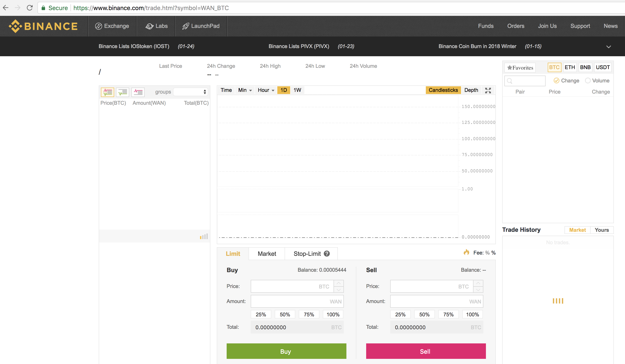Viewport: 625px width, 364px height.
Task: Click the green Buy button
Action: [286, 351]
